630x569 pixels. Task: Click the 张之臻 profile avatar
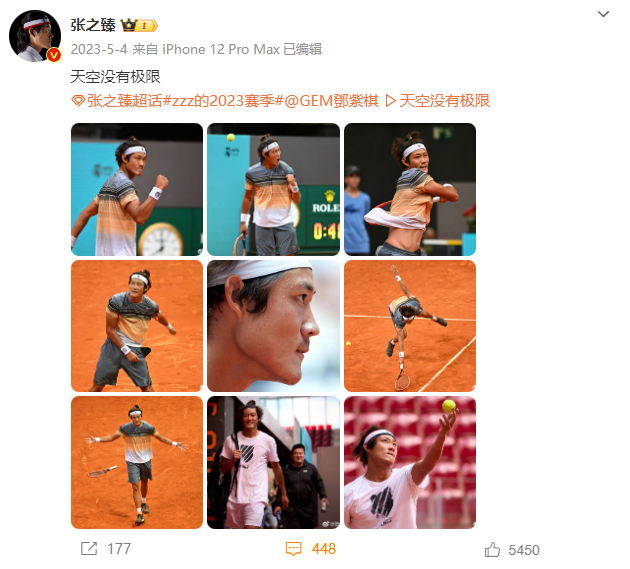pyautogui.click(x=35, y=36)
